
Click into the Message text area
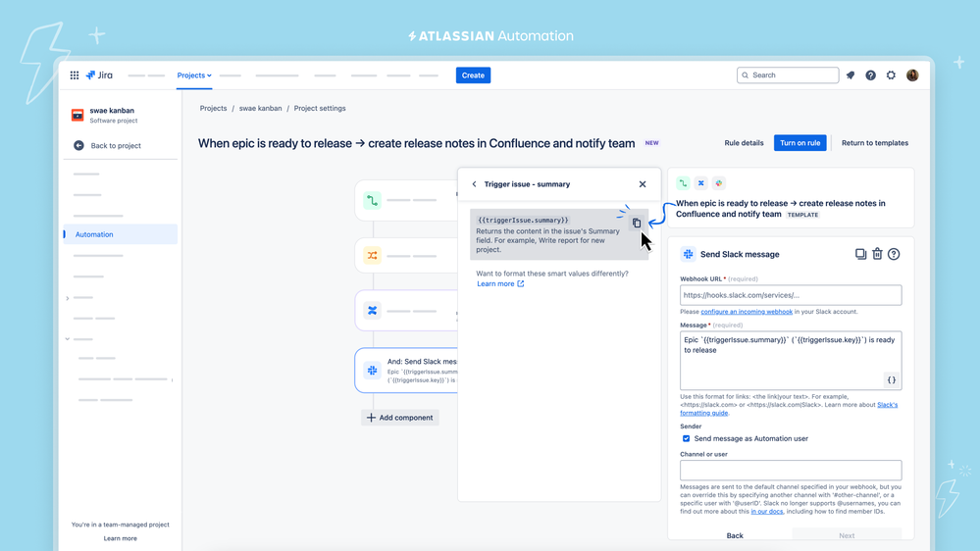click(791, 361)
